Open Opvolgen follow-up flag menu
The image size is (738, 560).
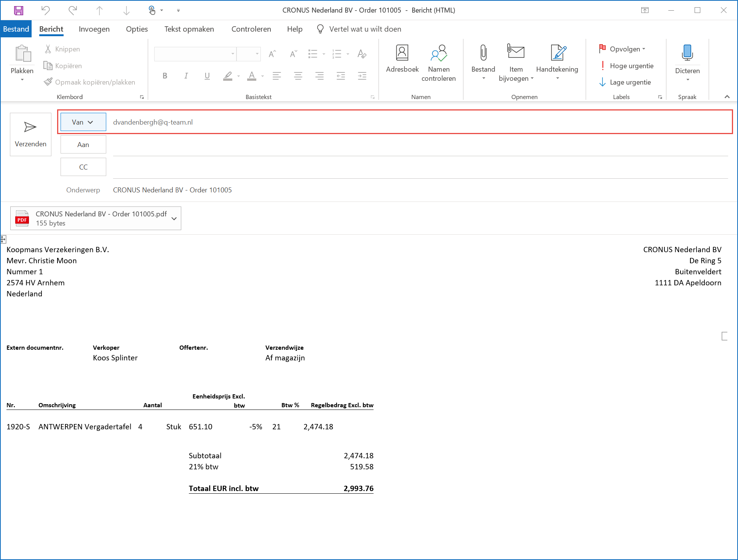(623, 49)
